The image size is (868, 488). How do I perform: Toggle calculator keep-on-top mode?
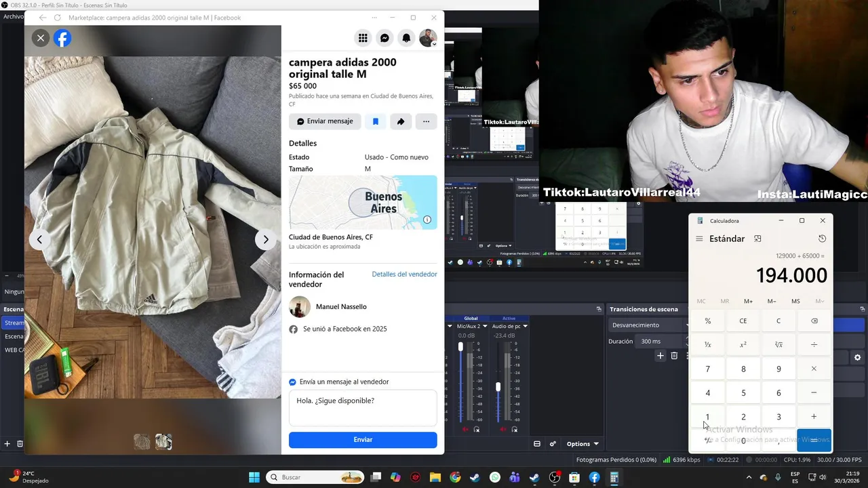tap(757, 239)
